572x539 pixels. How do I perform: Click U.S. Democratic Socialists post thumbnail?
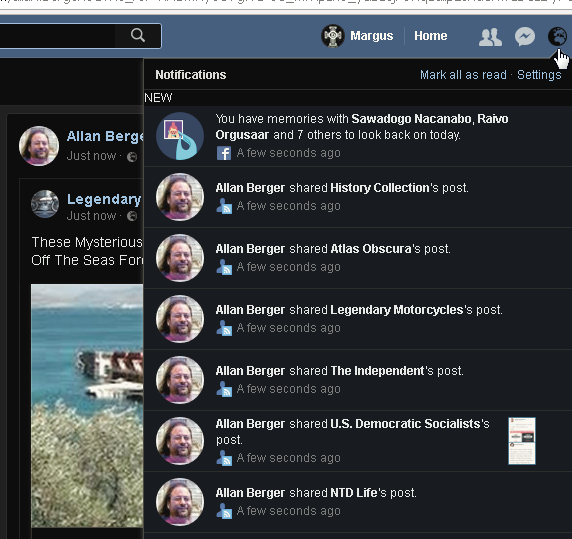(x=522, y=441)
